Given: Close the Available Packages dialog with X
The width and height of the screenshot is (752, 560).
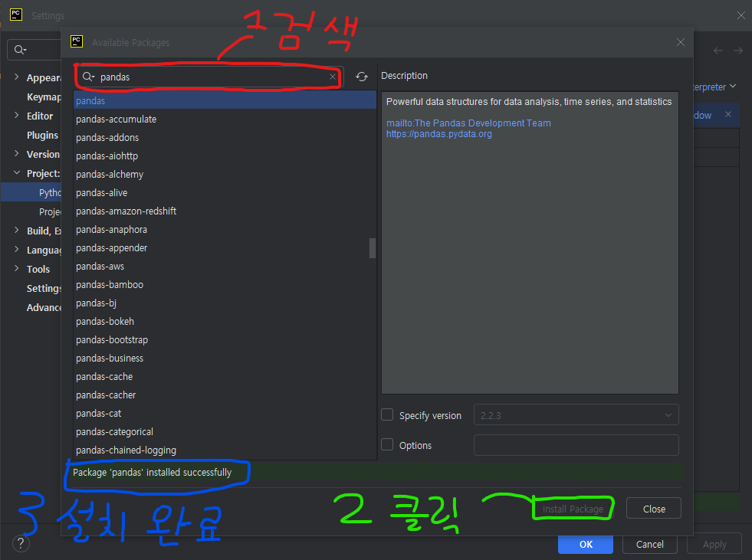Looking at the screenshot, I should 681,42.
